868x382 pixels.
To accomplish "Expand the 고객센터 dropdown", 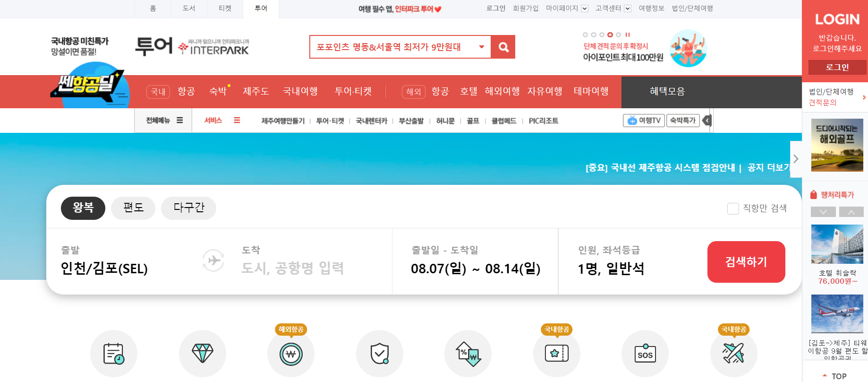I will [628, 9].
